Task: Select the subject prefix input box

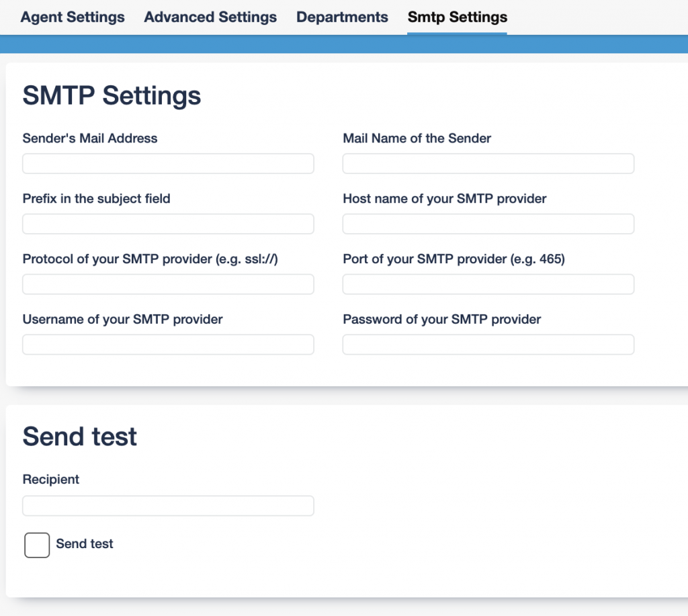Action: coord(168,224)
